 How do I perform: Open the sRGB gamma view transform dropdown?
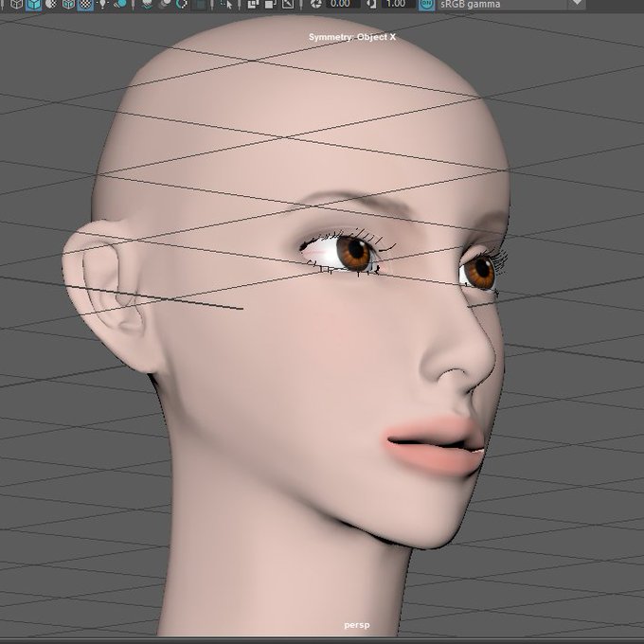[511, 4]
